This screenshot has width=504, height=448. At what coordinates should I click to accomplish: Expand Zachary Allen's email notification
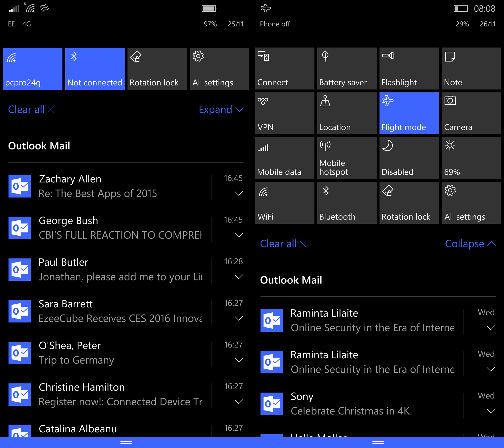(238, 194)
